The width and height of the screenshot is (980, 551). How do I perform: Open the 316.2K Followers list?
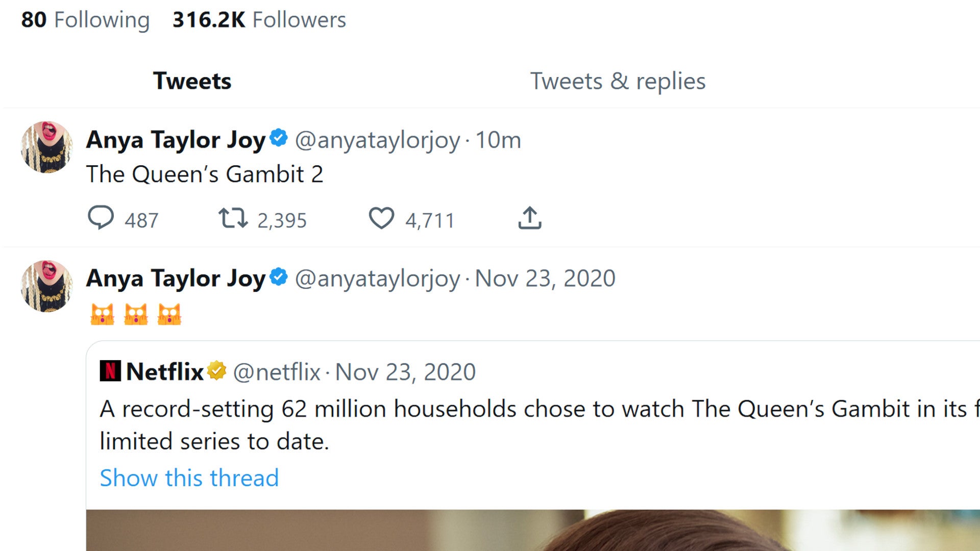pos(259,20)
